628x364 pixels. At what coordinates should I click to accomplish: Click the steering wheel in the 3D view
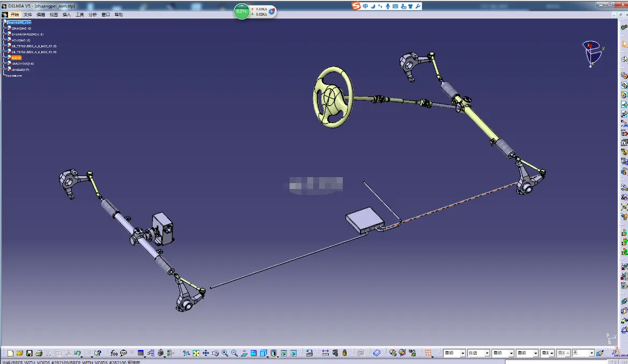(333, 97)
